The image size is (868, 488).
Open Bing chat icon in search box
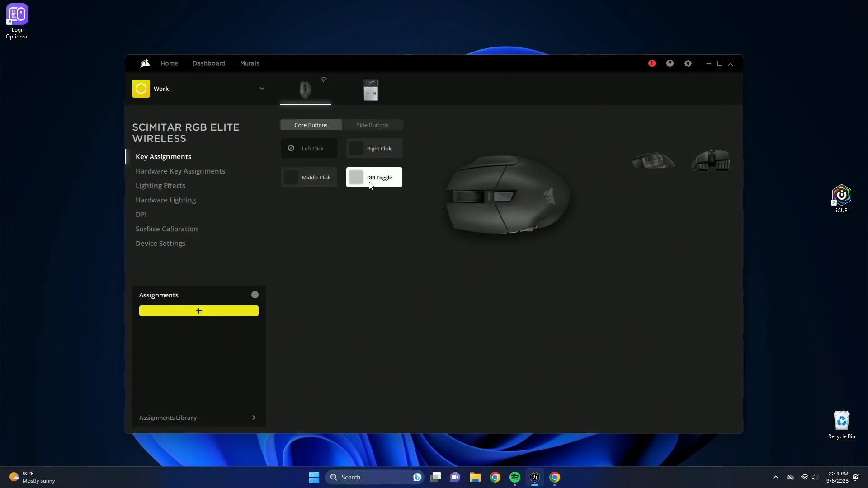417,477
